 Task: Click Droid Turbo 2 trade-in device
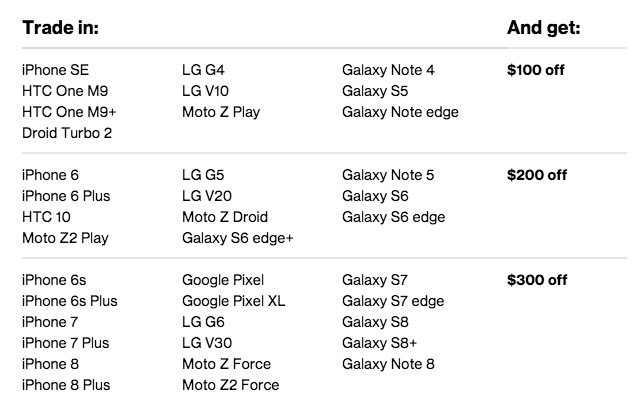(x=66, y=133)
